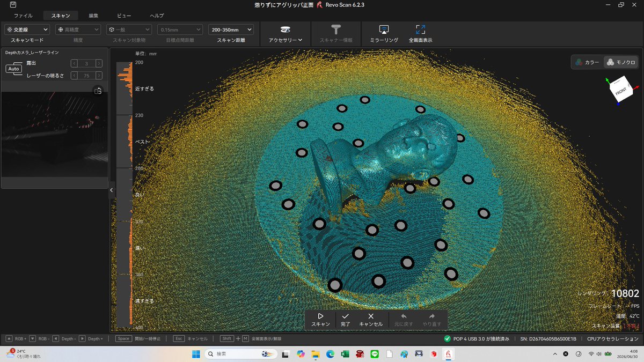Viewport: 644px width, 362px height.
Task: Confirm scan with 完了 checkmark button
Action: pos(345,320)
